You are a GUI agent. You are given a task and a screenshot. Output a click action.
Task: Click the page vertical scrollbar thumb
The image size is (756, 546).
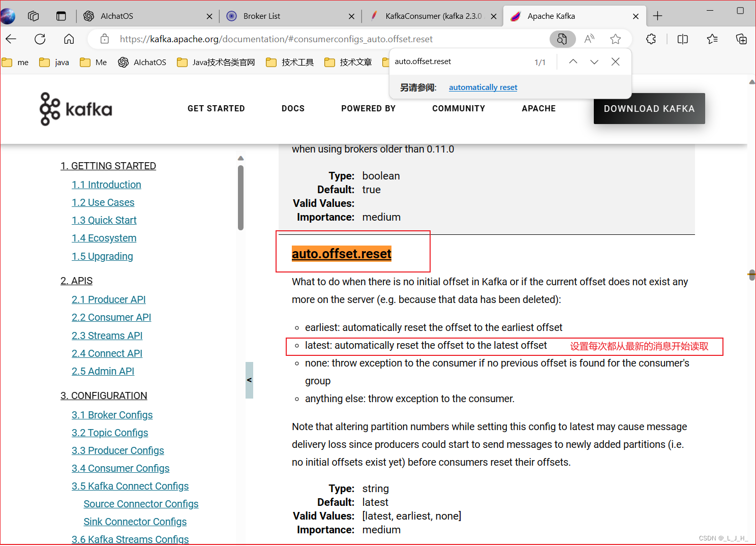[752, 275]
